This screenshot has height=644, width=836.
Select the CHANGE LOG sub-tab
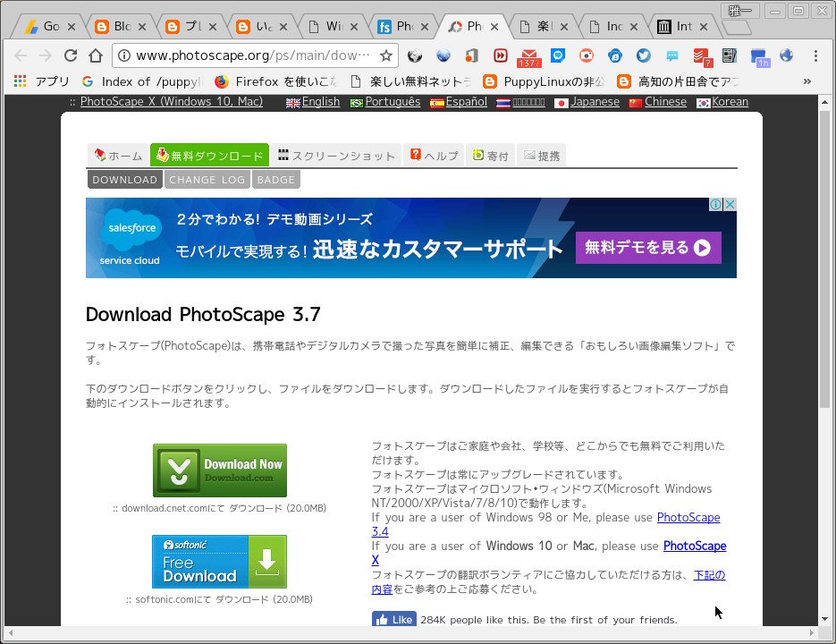(x=207, y=180)
